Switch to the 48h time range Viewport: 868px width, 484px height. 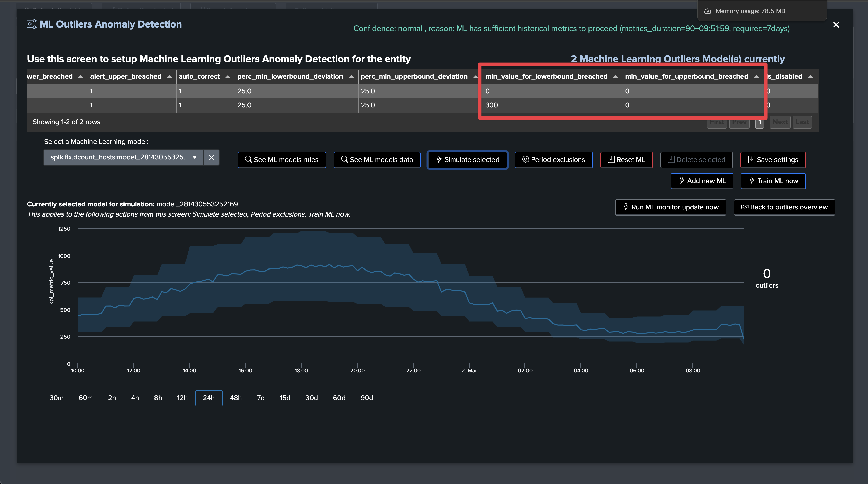[x=236, y=398]
